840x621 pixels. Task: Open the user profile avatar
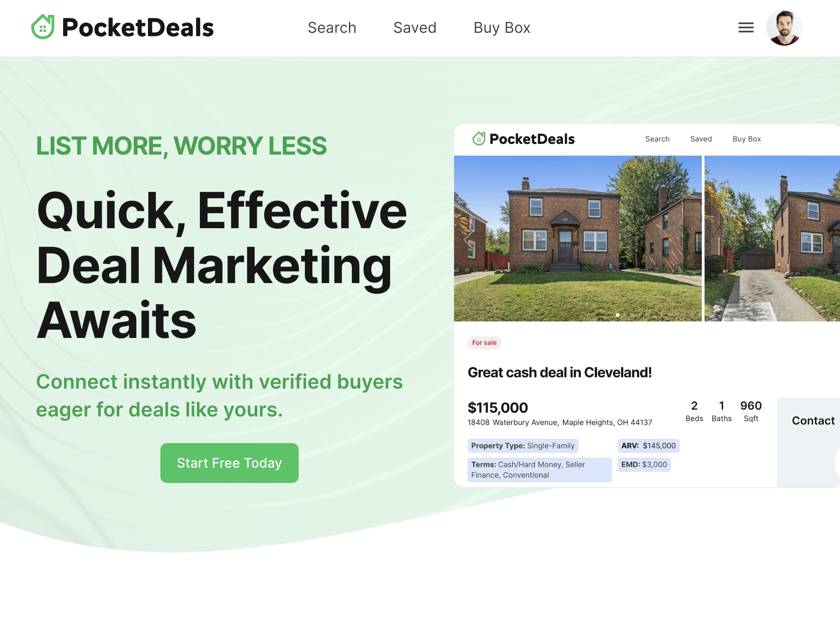(784, 27)
